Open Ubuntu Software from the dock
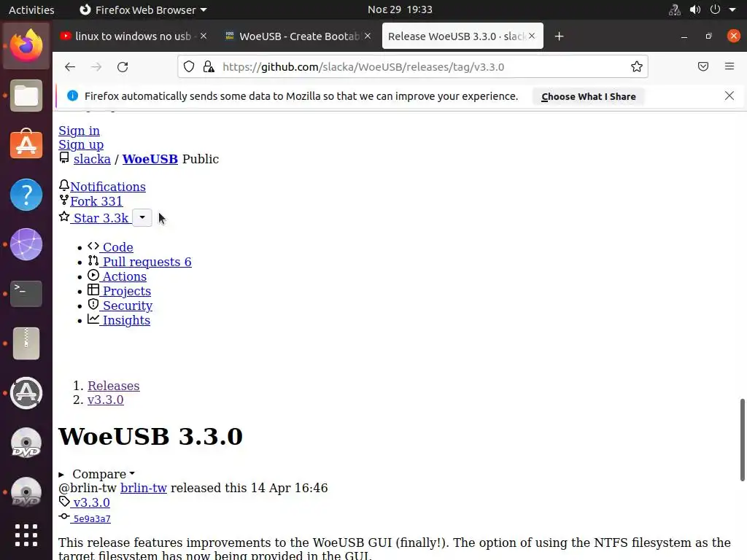This screenshot has width=747, height=560. (x=26, y=144)
